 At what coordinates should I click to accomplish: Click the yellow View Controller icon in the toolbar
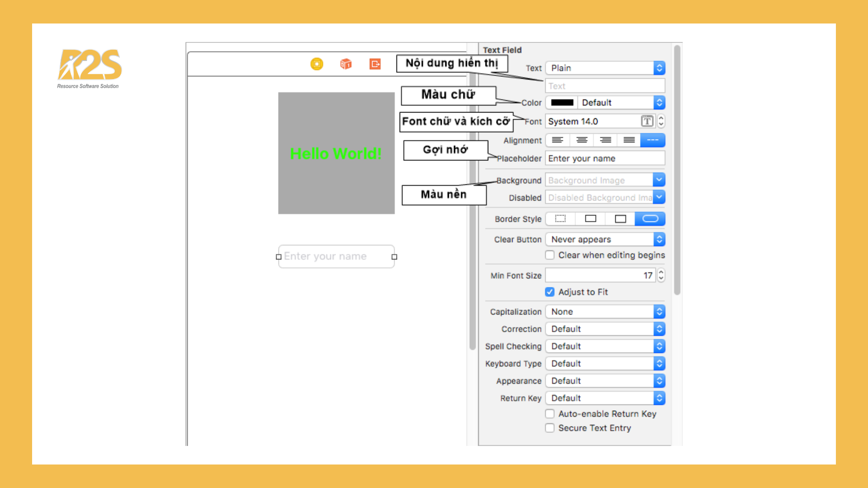point(317,64)
